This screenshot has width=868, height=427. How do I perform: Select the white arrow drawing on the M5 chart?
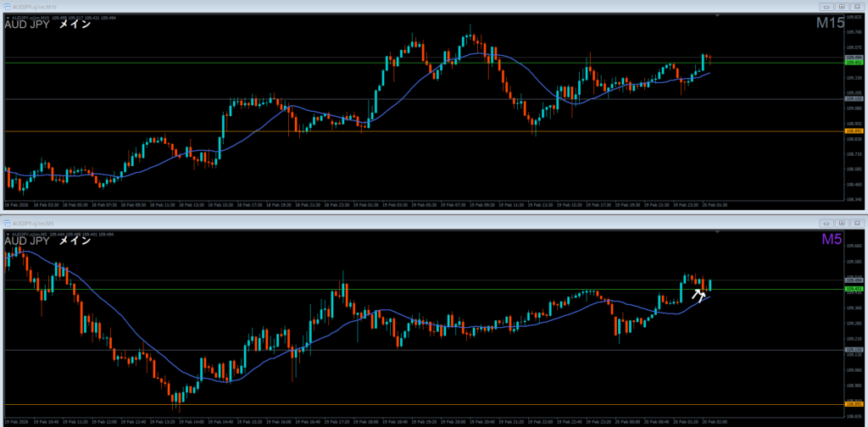click(698, 295)
